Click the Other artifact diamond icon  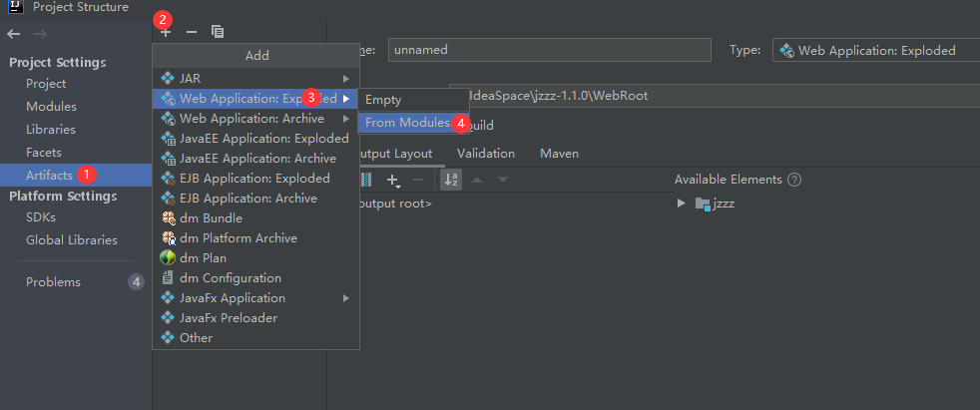coord(168,337)
